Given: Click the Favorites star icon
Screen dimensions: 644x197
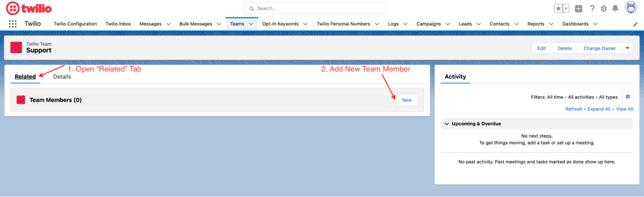Looking at the screenshot, I should click(558, 8).
